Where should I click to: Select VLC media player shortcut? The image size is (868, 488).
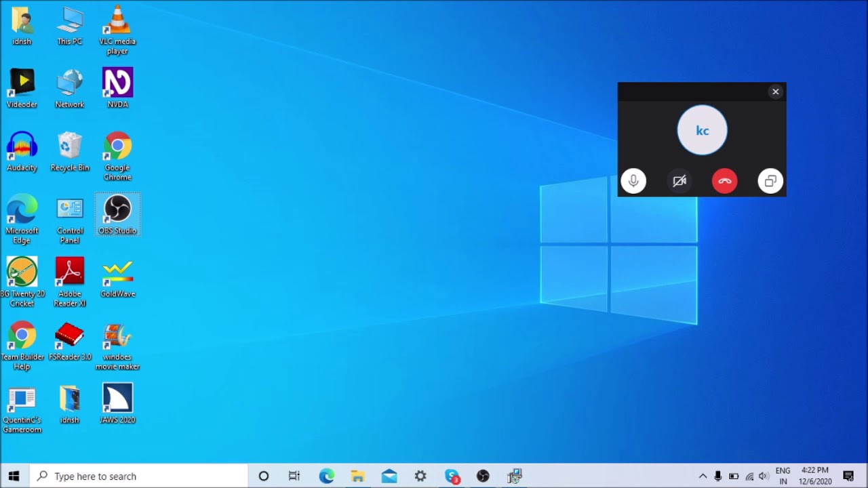117,30
